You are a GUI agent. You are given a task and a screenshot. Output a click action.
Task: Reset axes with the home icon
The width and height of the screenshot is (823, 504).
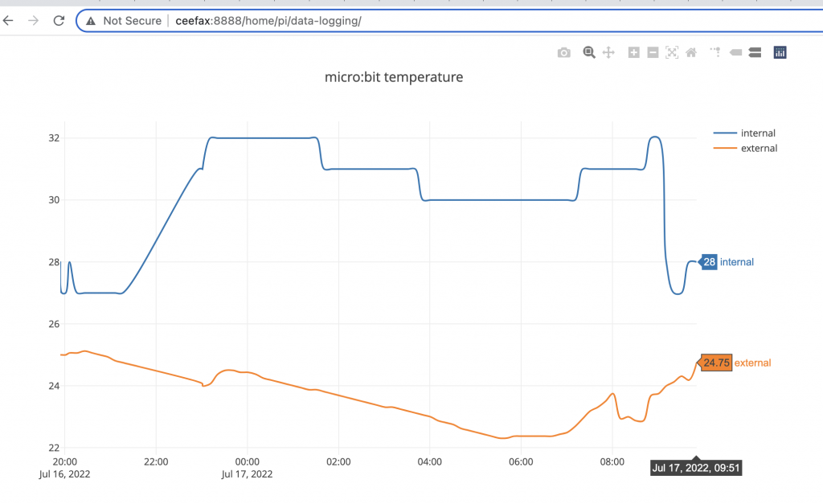pos(690,51)
